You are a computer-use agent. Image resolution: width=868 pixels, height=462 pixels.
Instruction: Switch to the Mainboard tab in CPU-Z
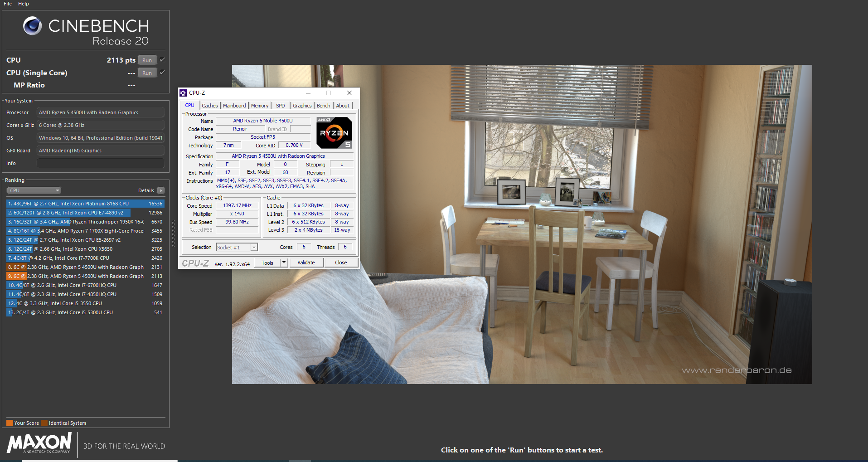(x=234, y=106)
